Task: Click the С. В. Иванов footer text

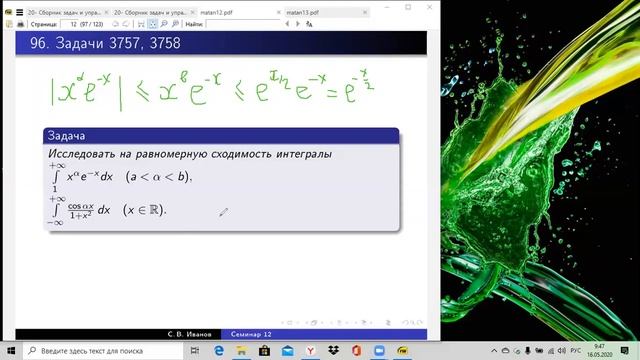Action: 189,334
